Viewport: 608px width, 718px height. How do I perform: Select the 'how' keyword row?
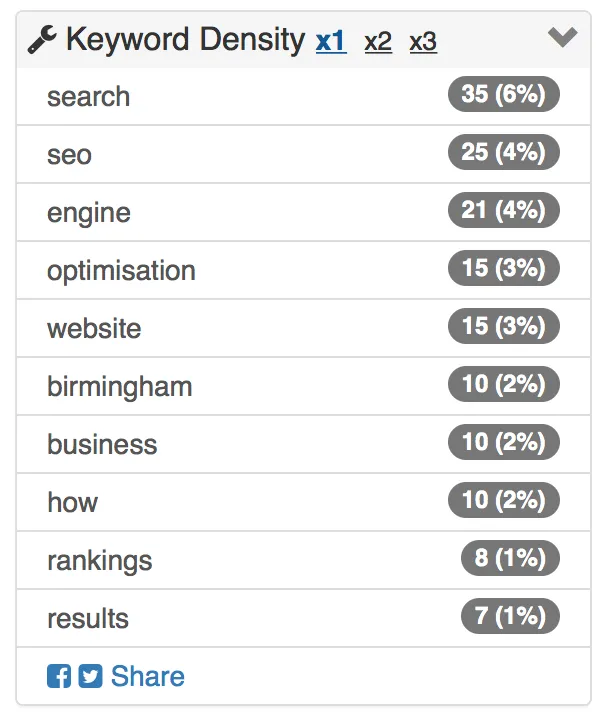(x=304, y=502)
